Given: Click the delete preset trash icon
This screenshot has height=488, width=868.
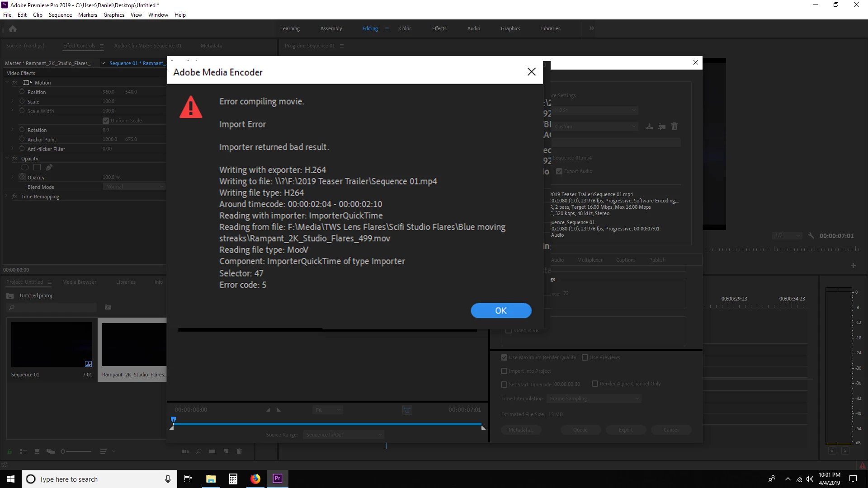Looking at the screenshot, I should pyautogui.click(x=674, y=127).
